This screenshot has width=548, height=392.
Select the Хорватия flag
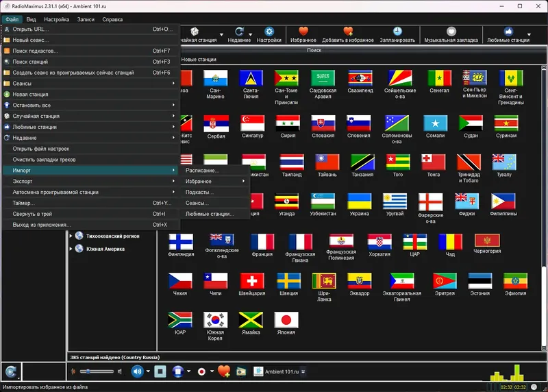[x=379, y=242]
